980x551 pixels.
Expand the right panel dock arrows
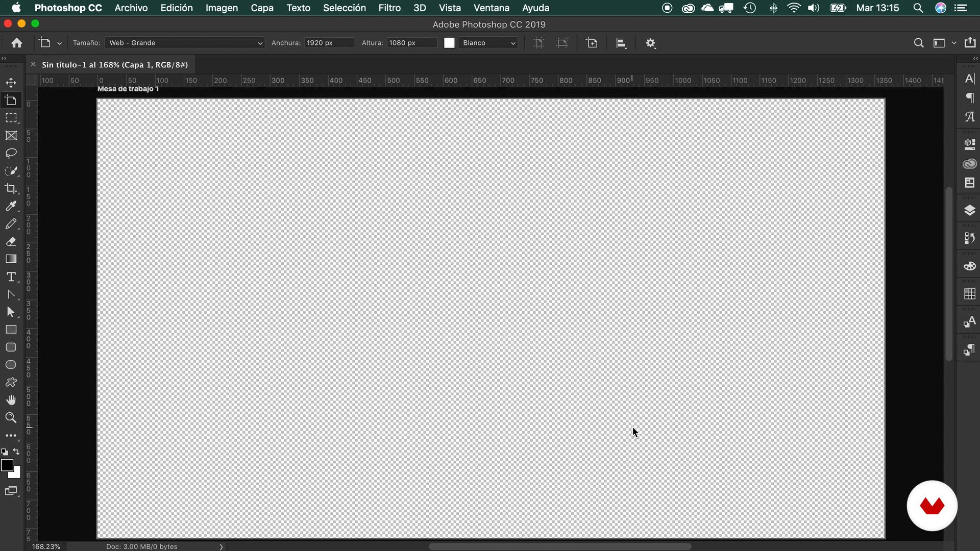[975, 58]
